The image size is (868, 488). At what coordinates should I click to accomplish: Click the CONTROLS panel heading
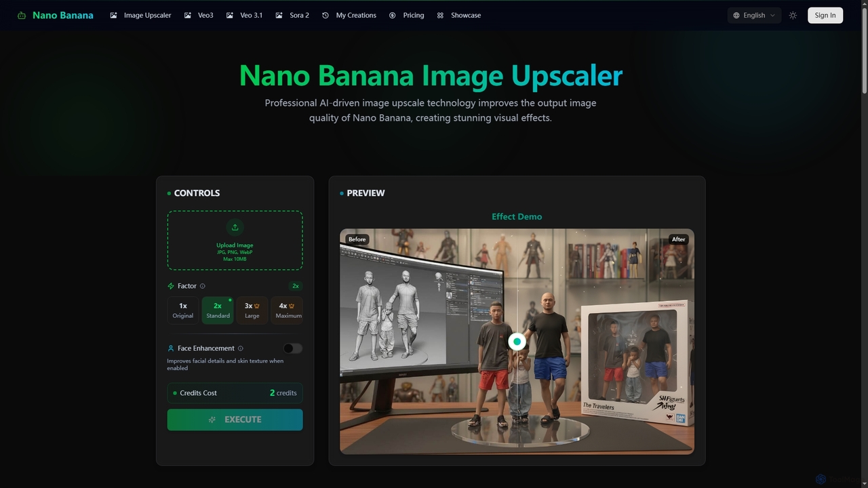[x=197, y=193]
